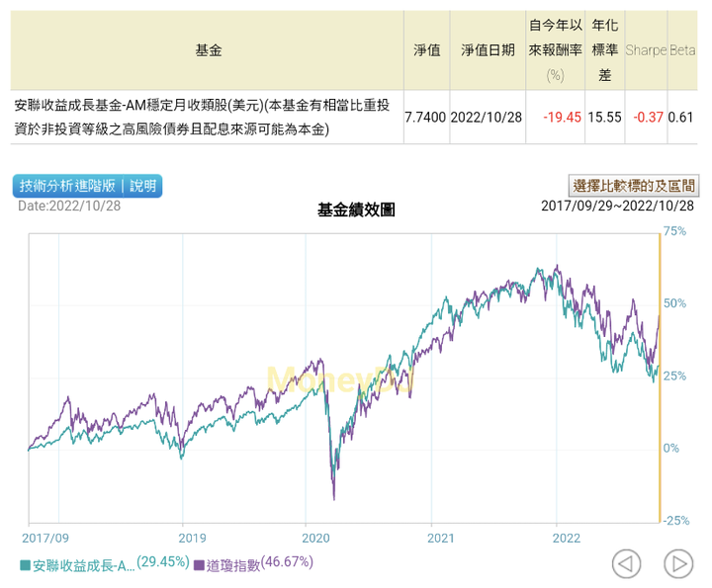
Task: Click the 自今年以來報酬率 column header
Action: tap(556, 50)
